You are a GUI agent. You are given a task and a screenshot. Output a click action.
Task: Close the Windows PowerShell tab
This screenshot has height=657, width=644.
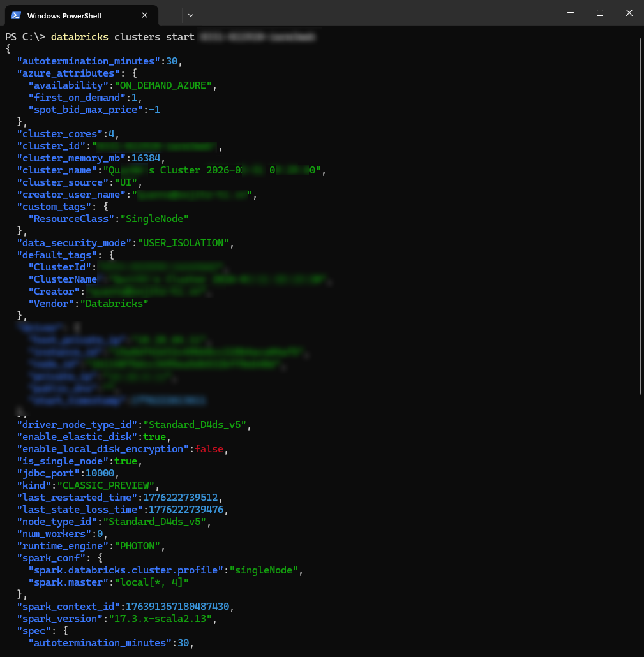pos(145,15)
